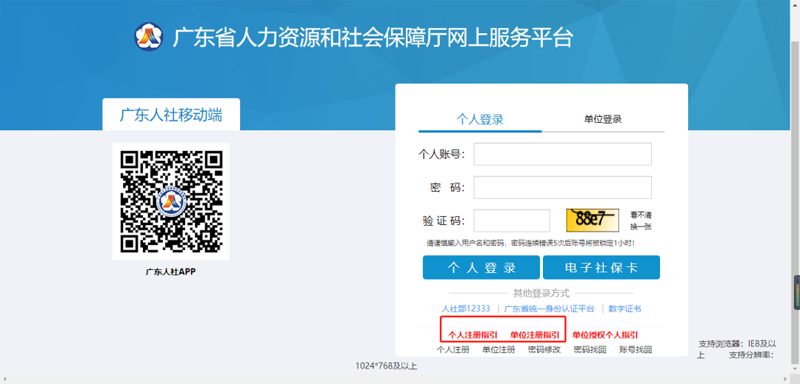Open 个人注册指引 red link
The image size is (800, 384).
point(473,335)
